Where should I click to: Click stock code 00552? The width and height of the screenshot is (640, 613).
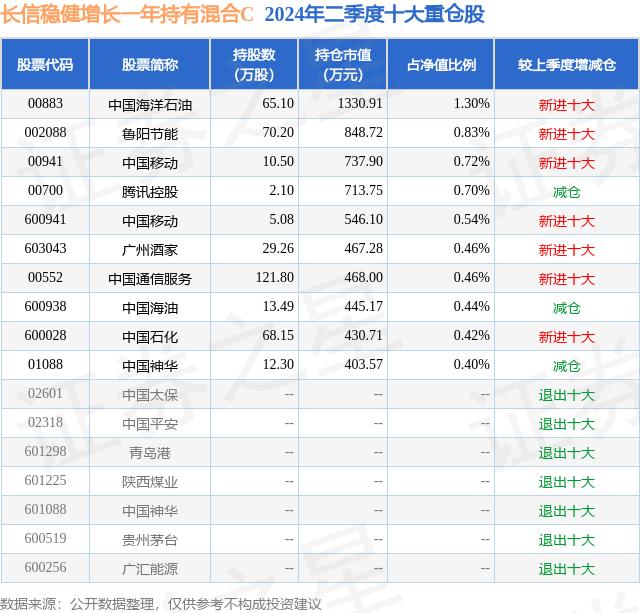click(x=45, y=278)
